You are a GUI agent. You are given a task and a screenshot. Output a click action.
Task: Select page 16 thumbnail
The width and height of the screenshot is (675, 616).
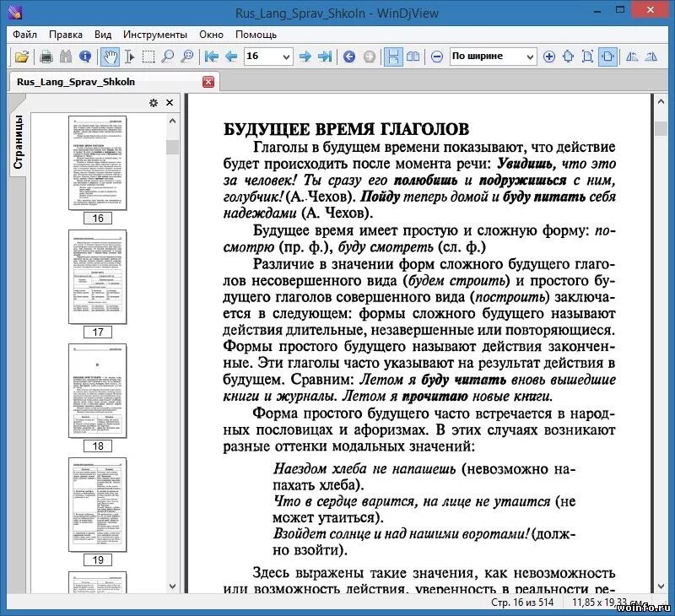98,163
